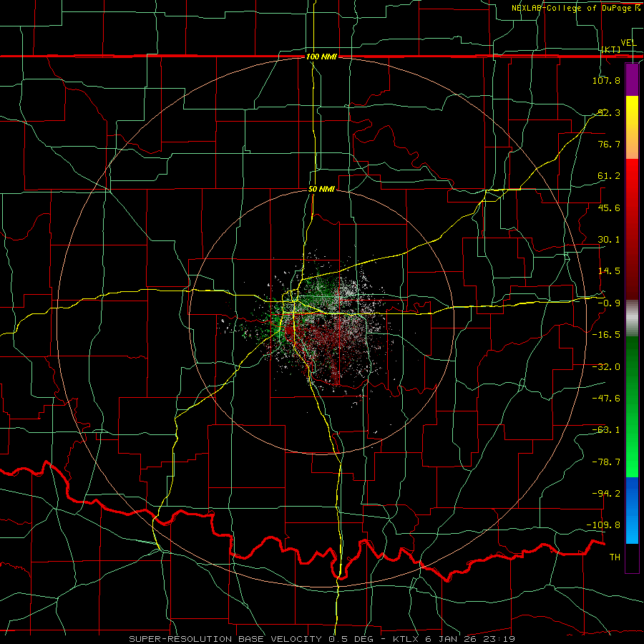Click the 14.5 velocity scale value
The image size is (644, 644).
[609, 271]
